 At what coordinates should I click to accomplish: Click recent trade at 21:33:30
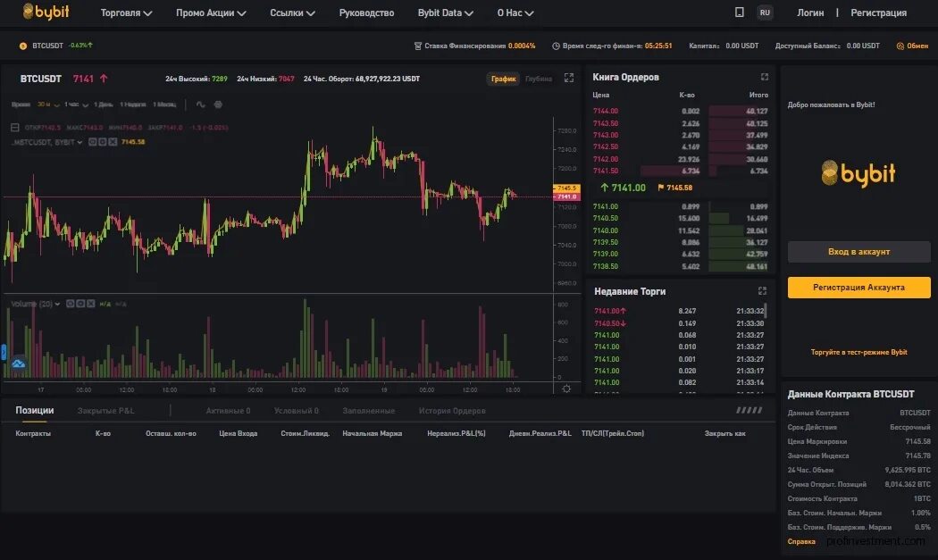(x=679, y=323)
